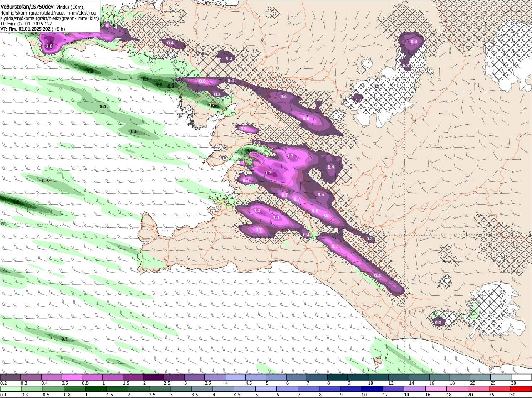Click the navy blue 10–12 swatch in lower legend

372,389
